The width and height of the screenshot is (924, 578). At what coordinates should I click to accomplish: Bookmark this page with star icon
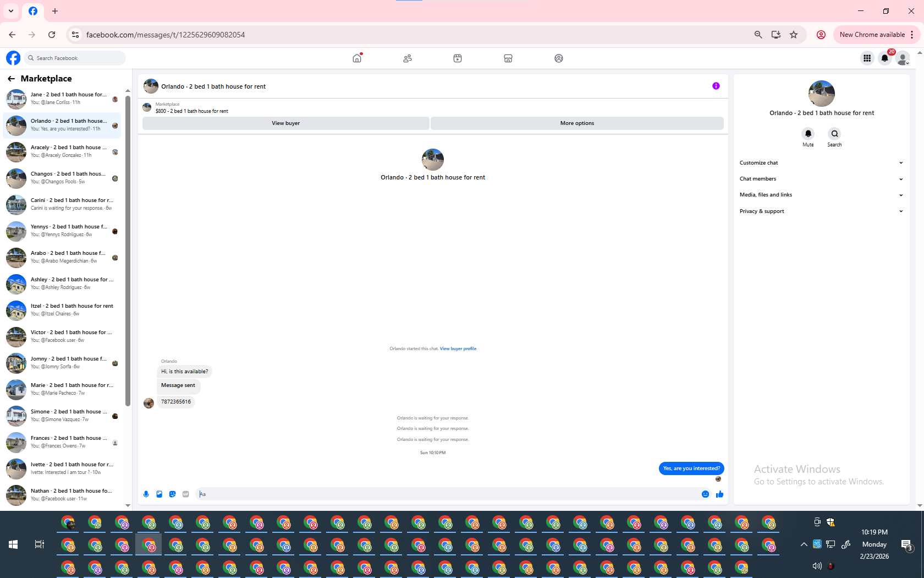pyautogui.click(x=794, y=35)
